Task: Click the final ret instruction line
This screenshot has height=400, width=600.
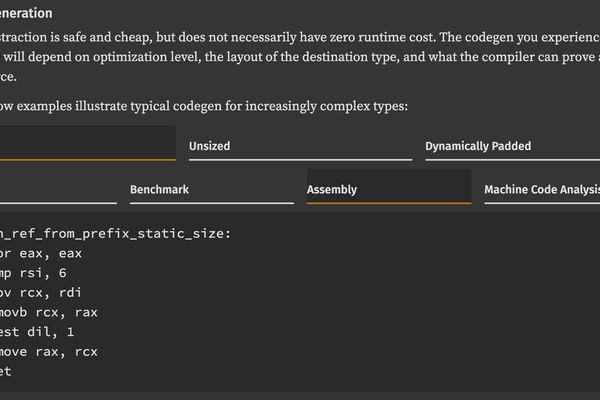Action: click(8, 371)
